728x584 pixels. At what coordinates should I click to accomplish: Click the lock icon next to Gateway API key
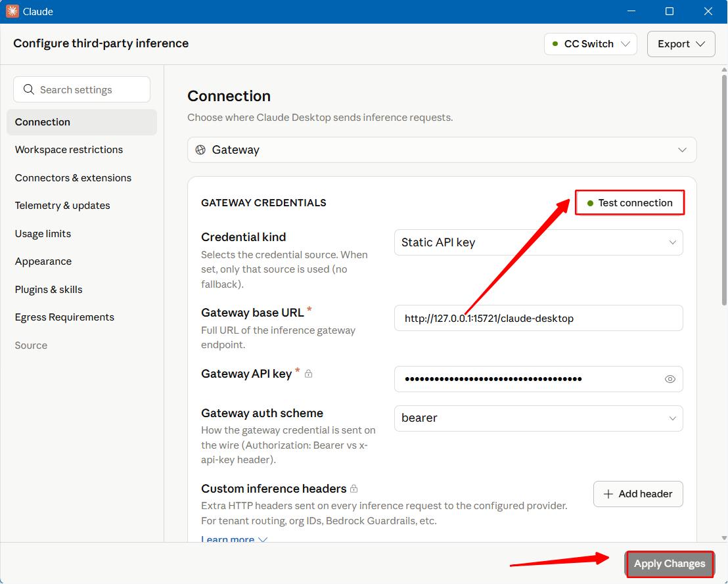pyautogui.click(x=308, y=373)
